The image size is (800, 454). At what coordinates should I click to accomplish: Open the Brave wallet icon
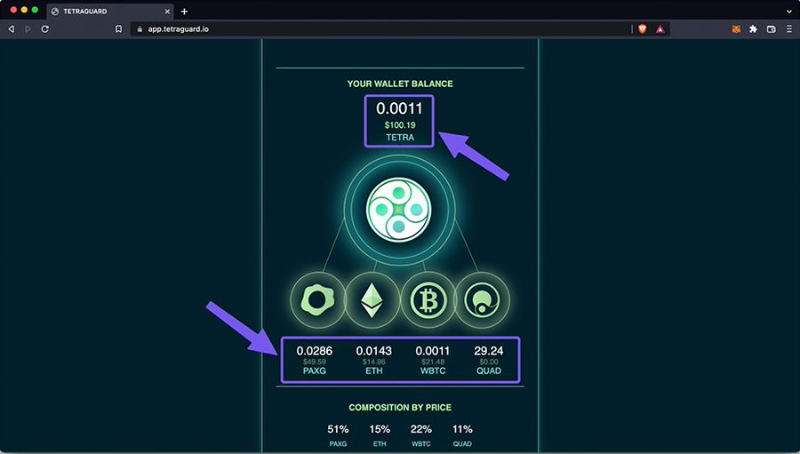(771, 30)
